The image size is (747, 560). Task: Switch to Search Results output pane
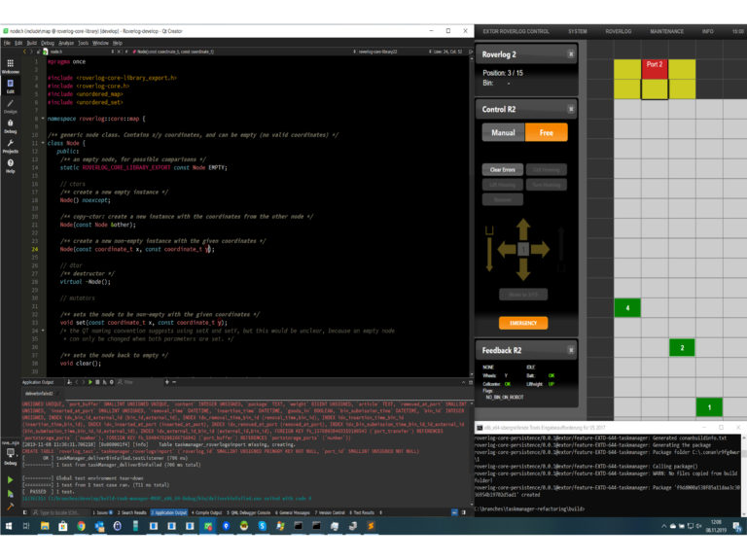tap(132, 512)
